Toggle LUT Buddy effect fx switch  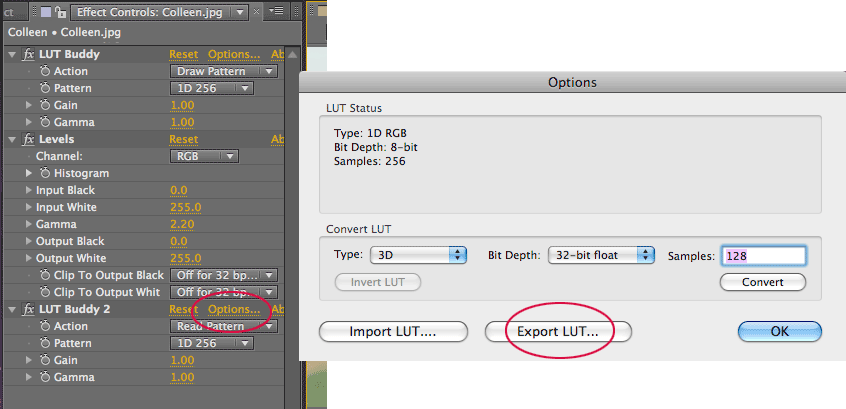(28, 54)
